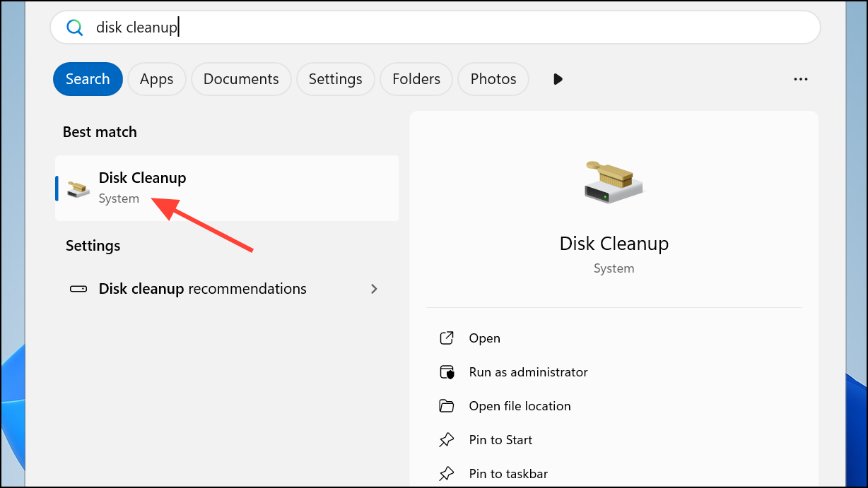Switch to the Documents filter tab

pyautogui.click(x=241, y=79)
